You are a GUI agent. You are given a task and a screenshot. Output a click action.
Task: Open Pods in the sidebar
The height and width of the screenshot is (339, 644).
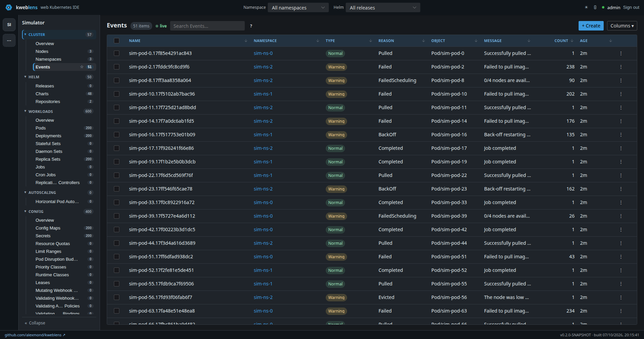(x=64, y=128)
